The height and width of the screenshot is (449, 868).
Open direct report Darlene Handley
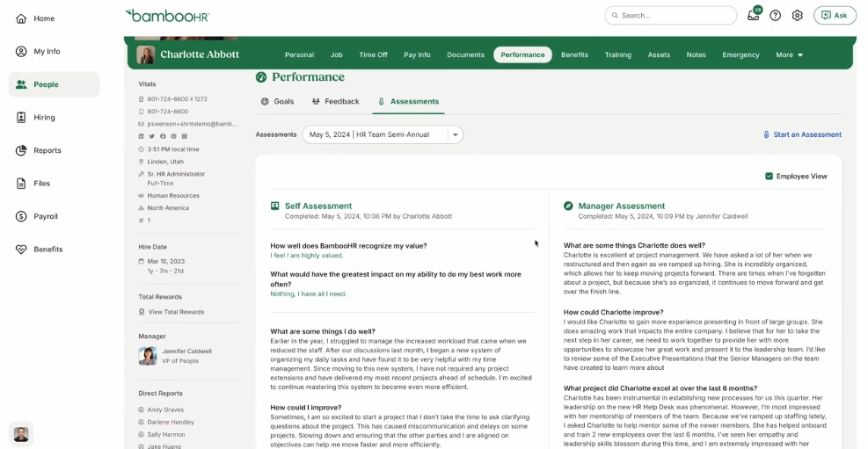(171, 422)
